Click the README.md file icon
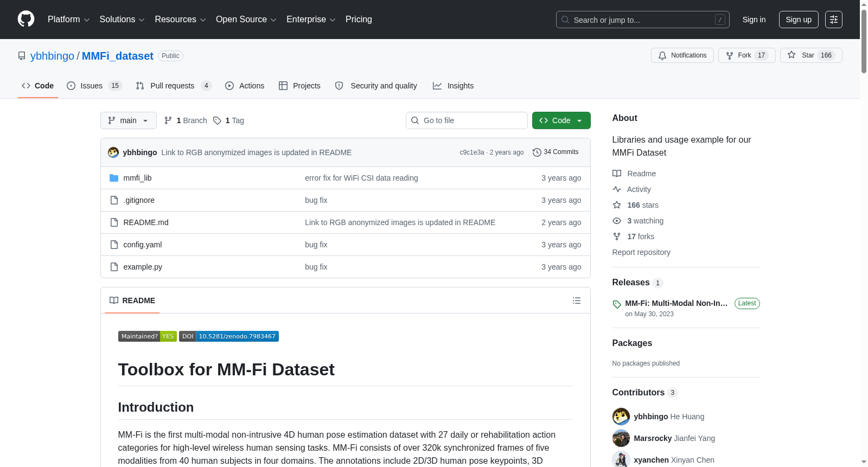The height and width of the screenshot is (467, 868). pos(114,222)
